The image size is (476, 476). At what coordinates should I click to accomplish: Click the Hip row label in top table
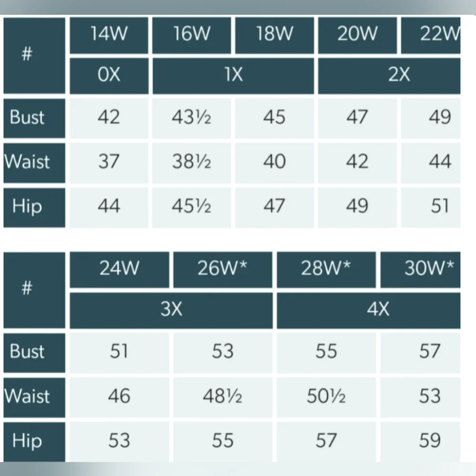34,208
